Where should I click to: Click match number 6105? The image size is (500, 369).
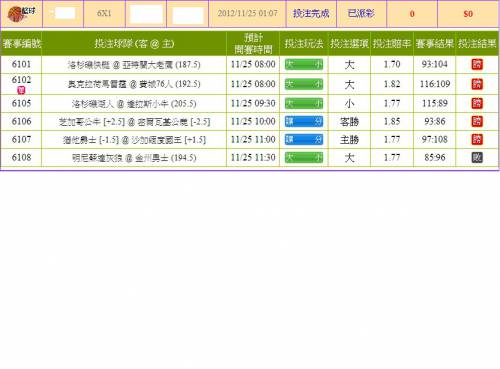(21, 103)
